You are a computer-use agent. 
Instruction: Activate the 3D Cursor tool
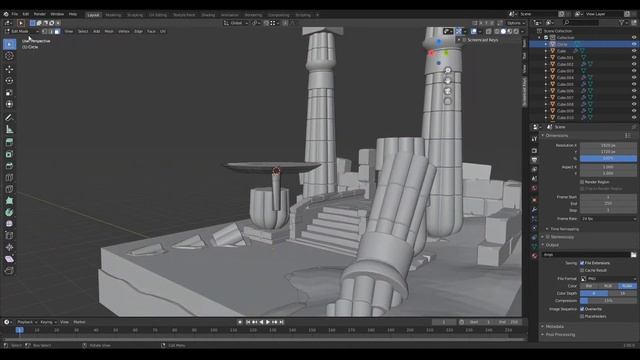9,56
